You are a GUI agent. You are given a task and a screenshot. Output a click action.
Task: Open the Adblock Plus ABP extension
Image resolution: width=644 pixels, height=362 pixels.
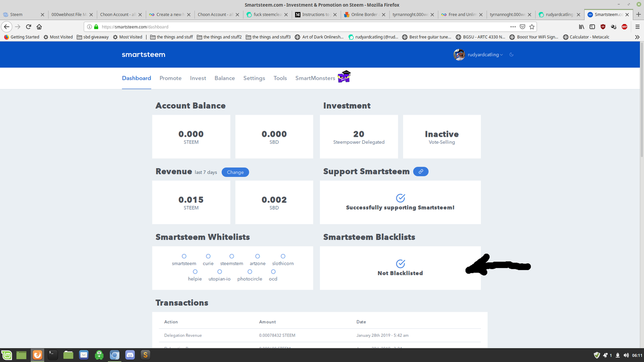624,27
